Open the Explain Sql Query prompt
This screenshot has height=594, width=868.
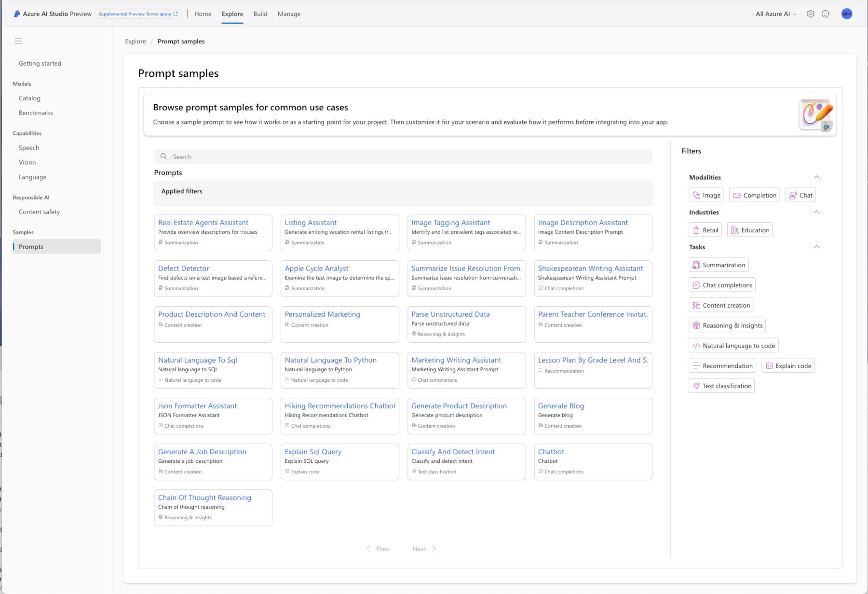(340, 462)
